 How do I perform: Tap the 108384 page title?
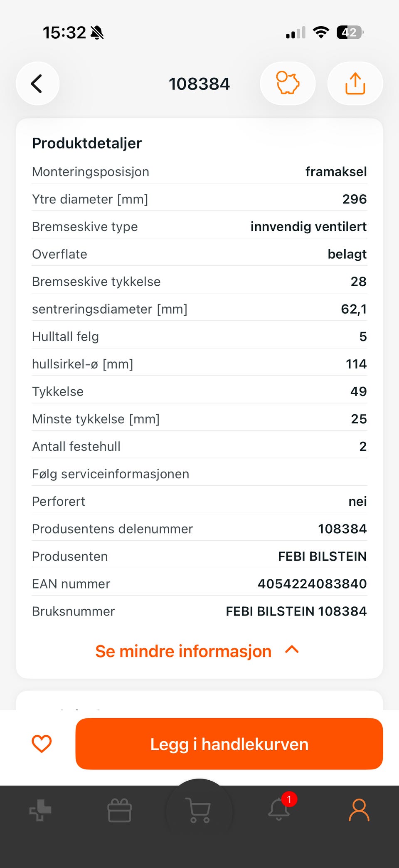pyautogui.click(x=199, y=84)
